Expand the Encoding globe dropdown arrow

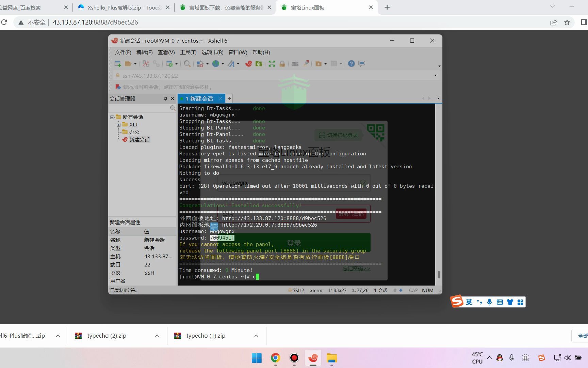pyautogui.click(x=223, y=64)
